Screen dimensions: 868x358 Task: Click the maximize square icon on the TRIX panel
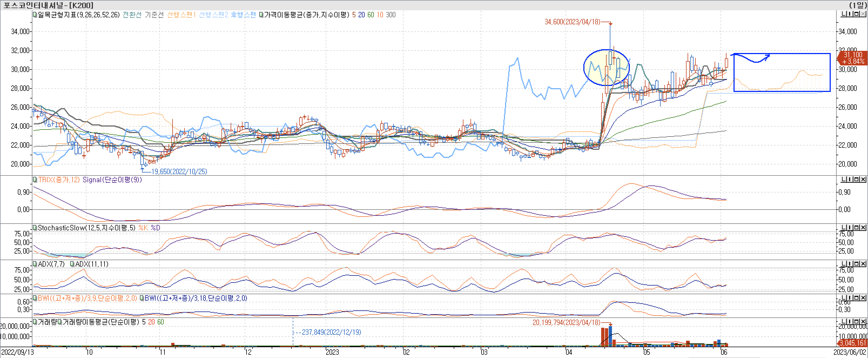point(857,180)
